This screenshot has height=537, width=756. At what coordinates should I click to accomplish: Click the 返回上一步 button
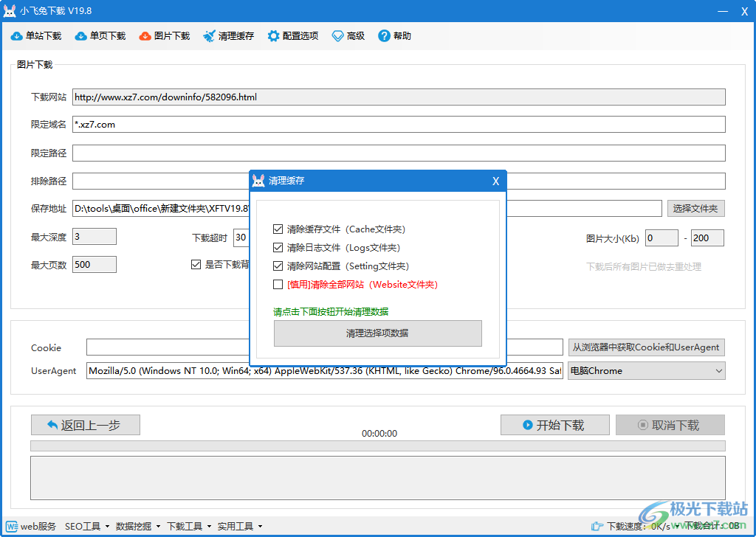[86, 426]
